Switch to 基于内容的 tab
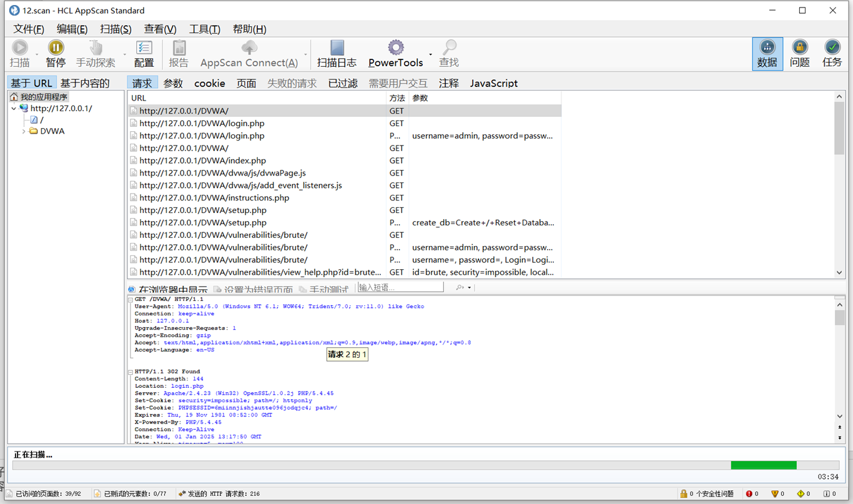The width and height of the screenshot is (853, 504). pyautogui.click(x=85, y=83)
